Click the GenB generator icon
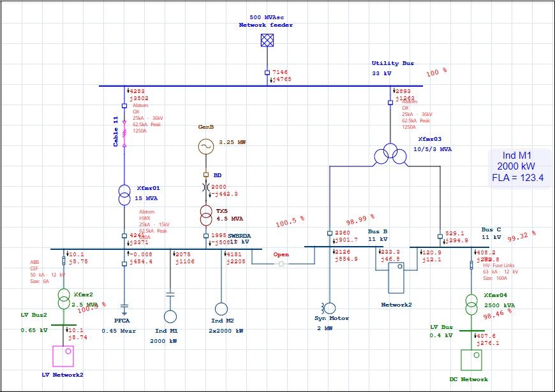 click(x=205, y=147)
